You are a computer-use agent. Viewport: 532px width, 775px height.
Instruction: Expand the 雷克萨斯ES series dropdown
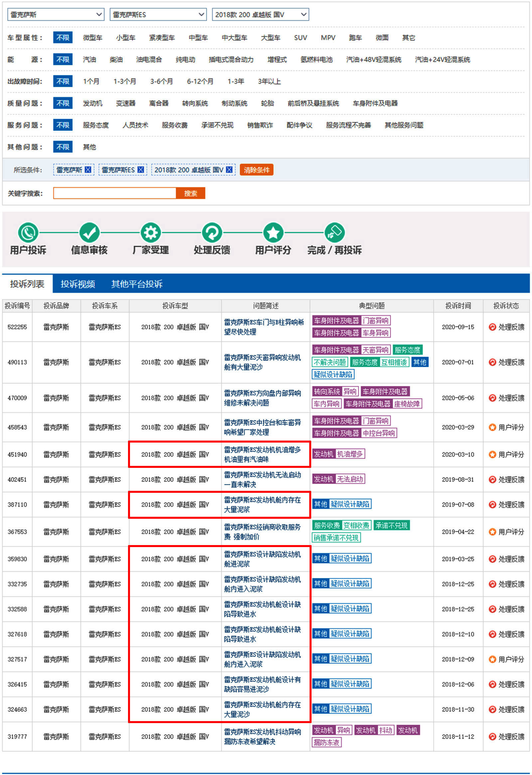(158, 15)
